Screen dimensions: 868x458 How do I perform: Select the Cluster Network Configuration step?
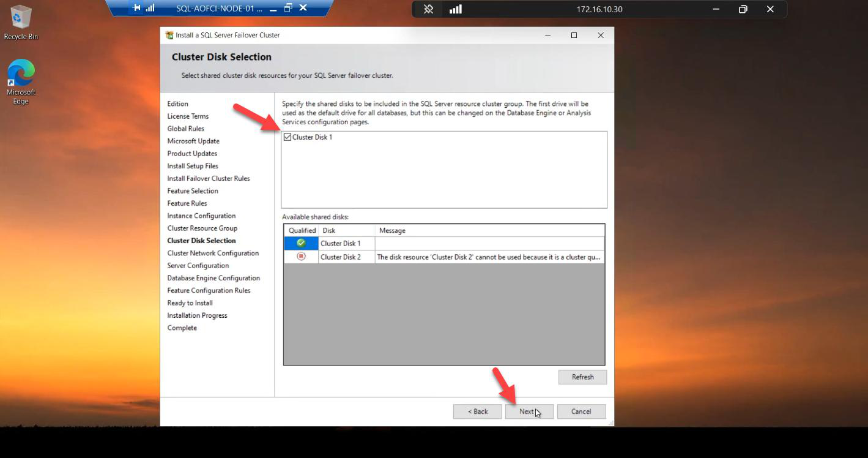pos(213,253)
